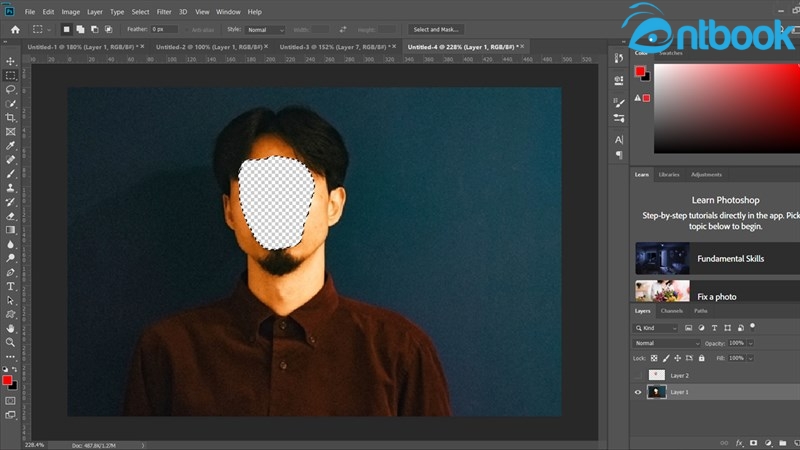Open the marquee tool preset dropdown arrow
The image size is (800, 450).
(x=49, y=30)
